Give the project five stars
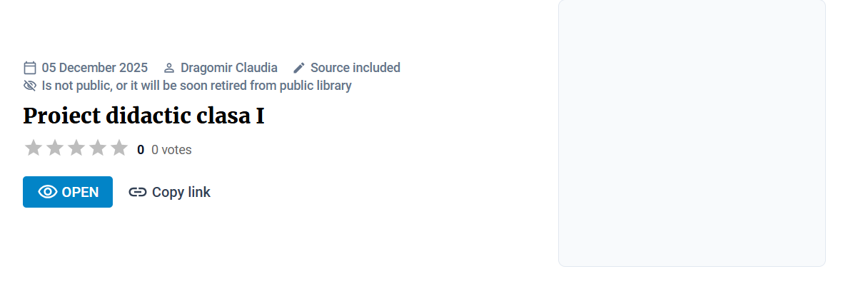 click(x=119, y=148)
